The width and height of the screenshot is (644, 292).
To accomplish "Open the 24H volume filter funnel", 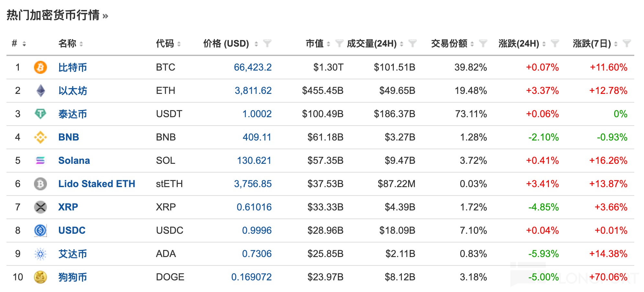I will pos(412,43).
